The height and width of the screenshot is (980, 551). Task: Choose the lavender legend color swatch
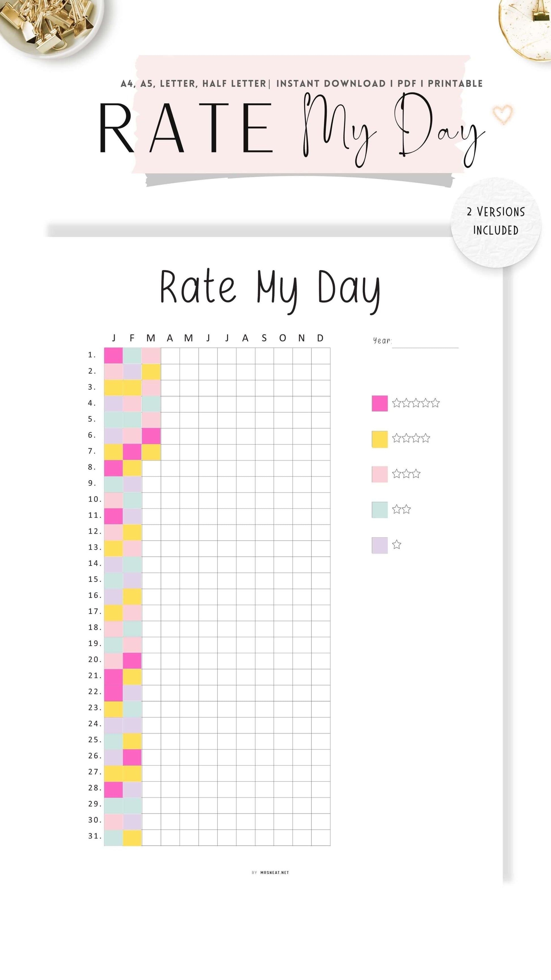(379, 545)
